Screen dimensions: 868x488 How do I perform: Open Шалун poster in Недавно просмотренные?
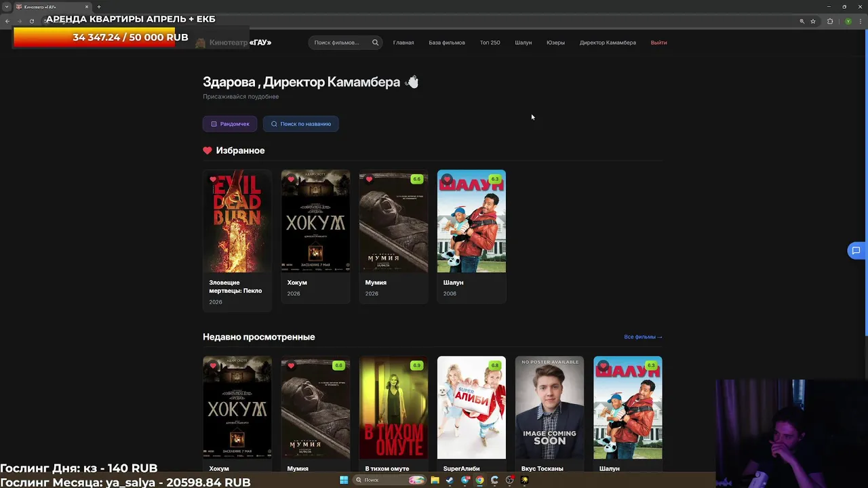[x=627, y=407]
